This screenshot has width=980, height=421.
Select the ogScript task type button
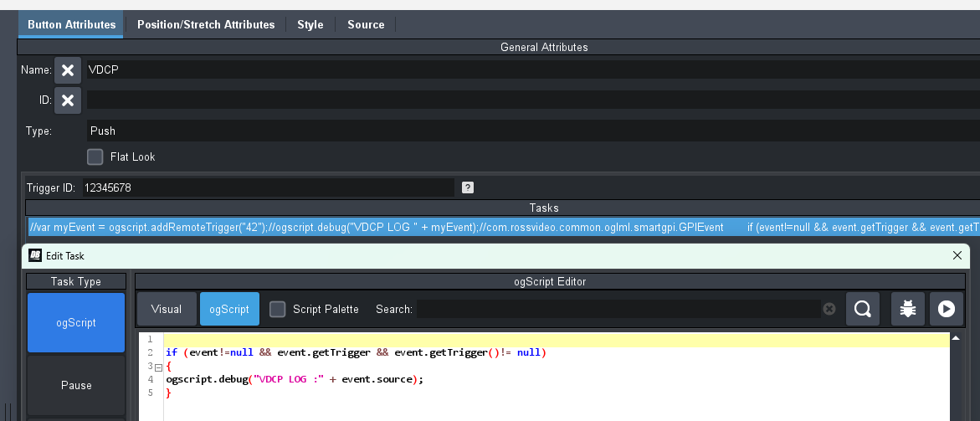click(76, 322)
